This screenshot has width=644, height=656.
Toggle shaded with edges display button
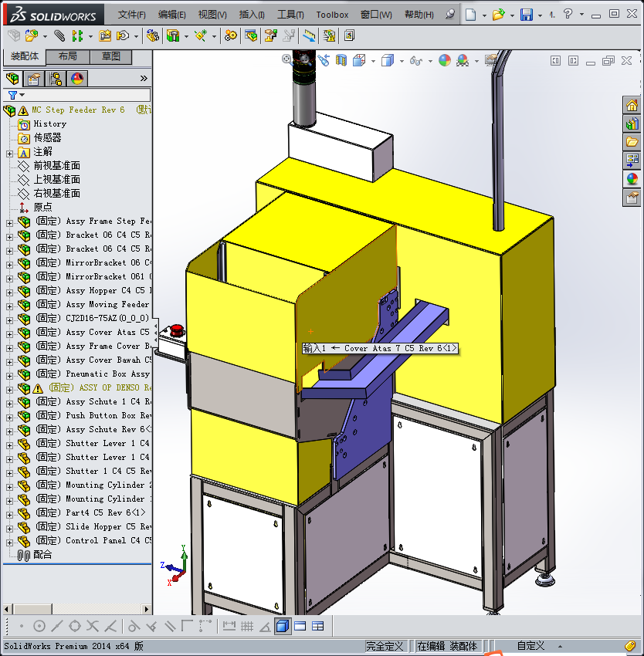(283, 626)
